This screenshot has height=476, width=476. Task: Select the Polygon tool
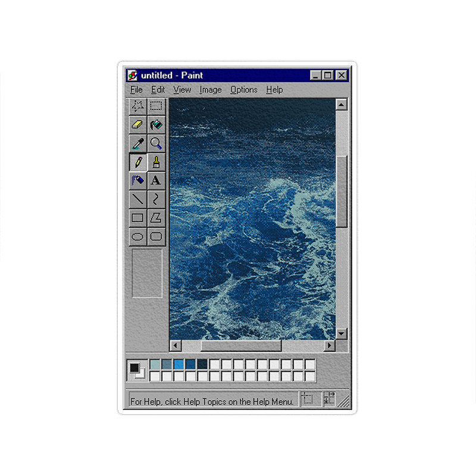(156, 218)
